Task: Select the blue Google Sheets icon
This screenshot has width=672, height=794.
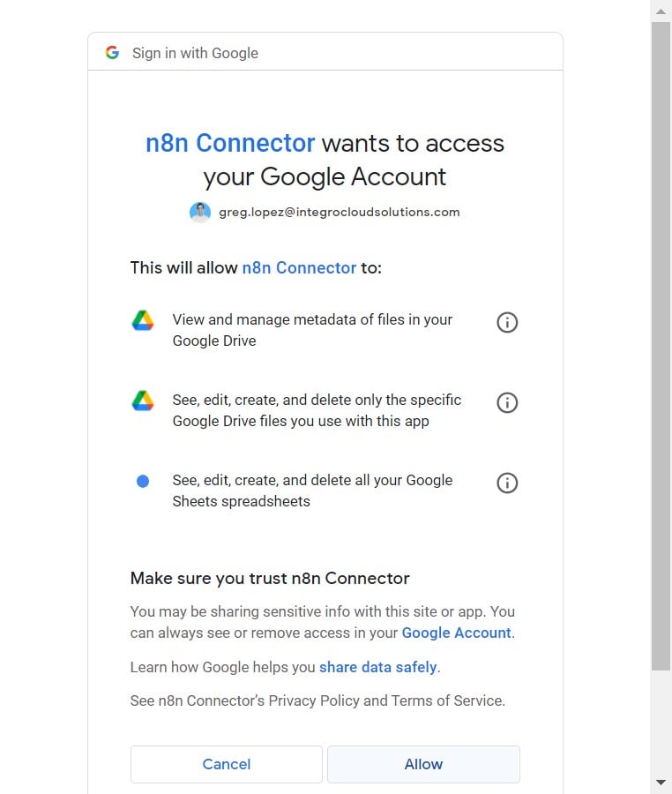Action: coord(143,481)
